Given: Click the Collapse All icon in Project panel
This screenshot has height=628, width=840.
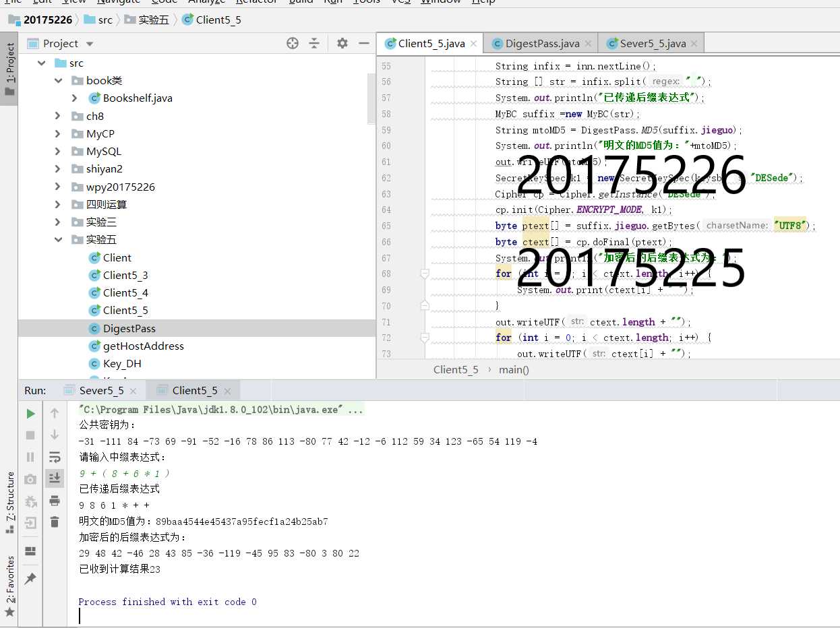Looking at the screenshot, I should (314, 43).
